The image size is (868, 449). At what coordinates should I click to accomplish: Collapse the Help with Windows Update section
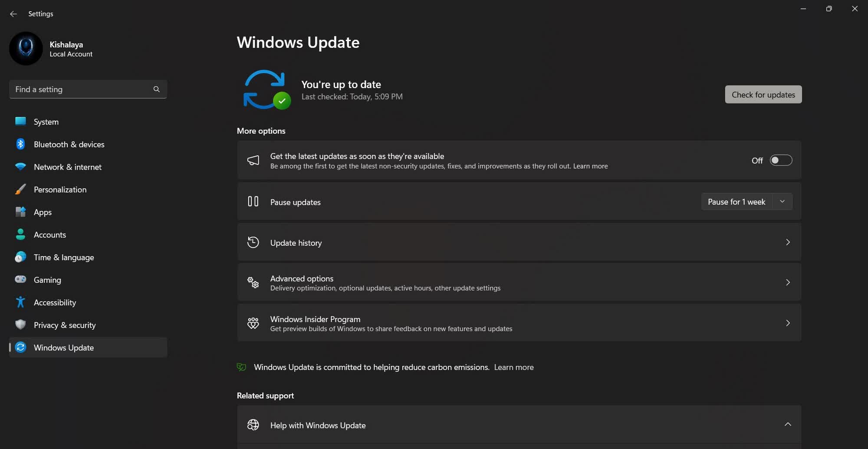point(788,424)
